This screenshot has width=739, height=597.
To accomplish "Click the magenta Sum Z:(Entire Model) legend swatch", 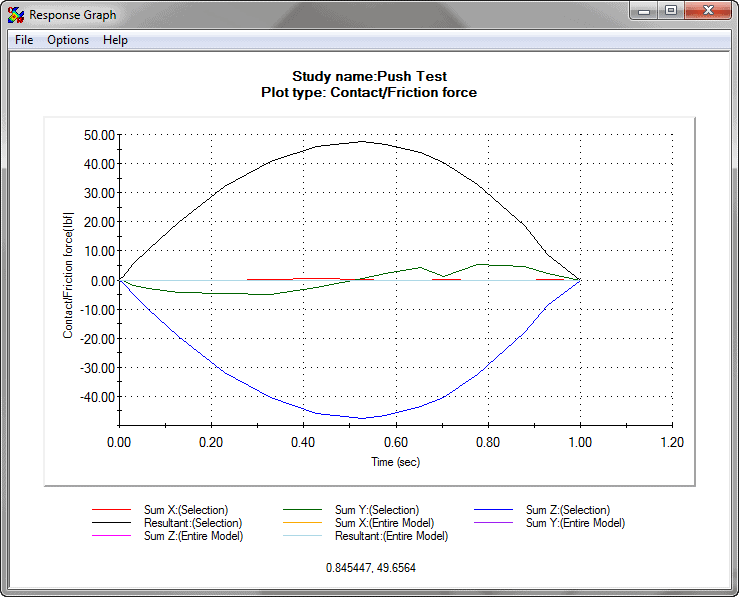I will coord(111,536).
